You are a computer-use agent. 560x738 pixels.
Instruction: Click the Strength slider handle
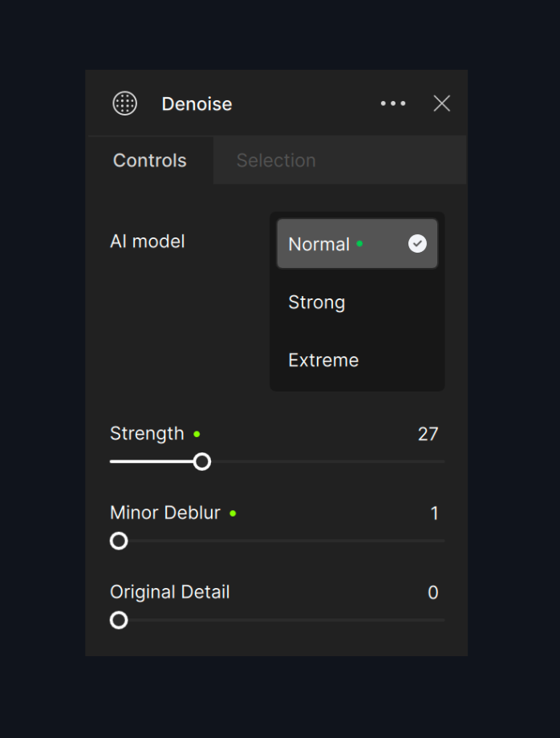tap(202, 461)
